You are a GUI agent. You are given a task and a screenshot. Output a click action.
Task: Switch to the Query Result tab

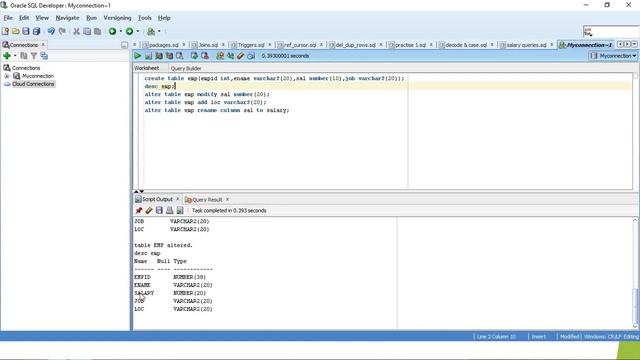tap(204, 200)
